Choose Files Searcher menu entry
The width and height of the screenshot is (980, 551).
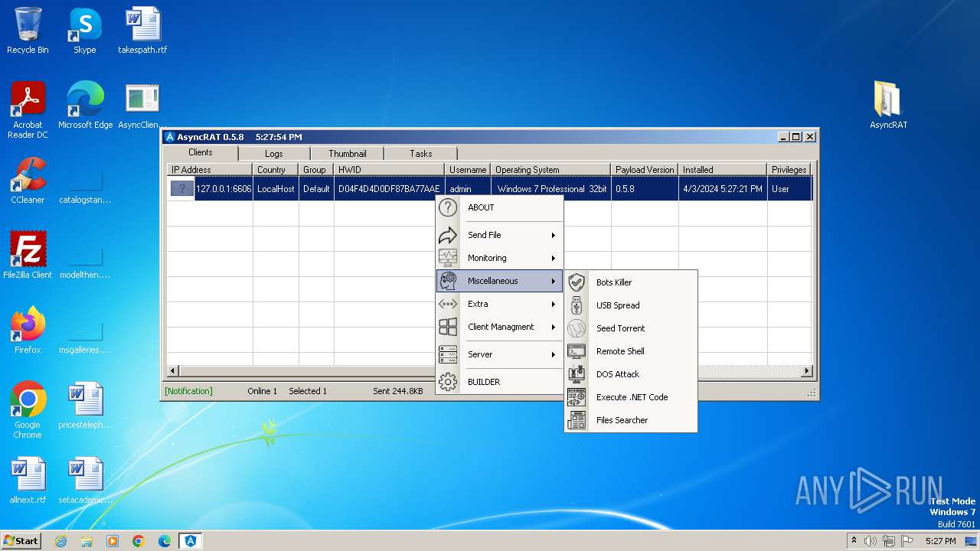click(631, 420)
